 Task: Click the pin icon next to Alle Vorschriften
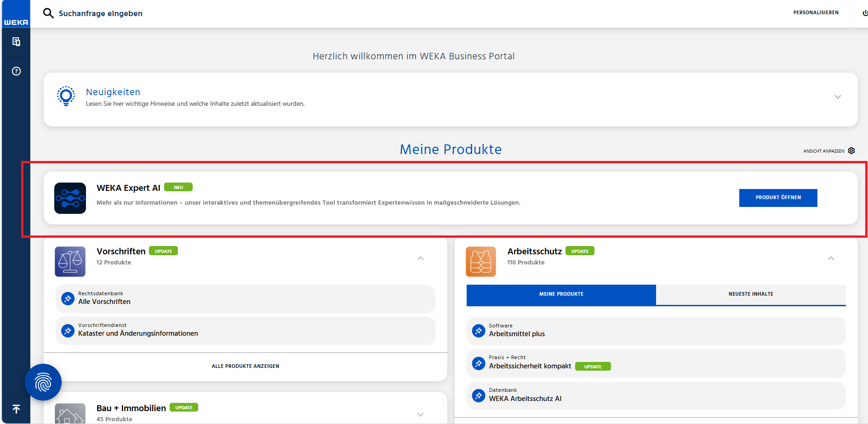[68, 298]
